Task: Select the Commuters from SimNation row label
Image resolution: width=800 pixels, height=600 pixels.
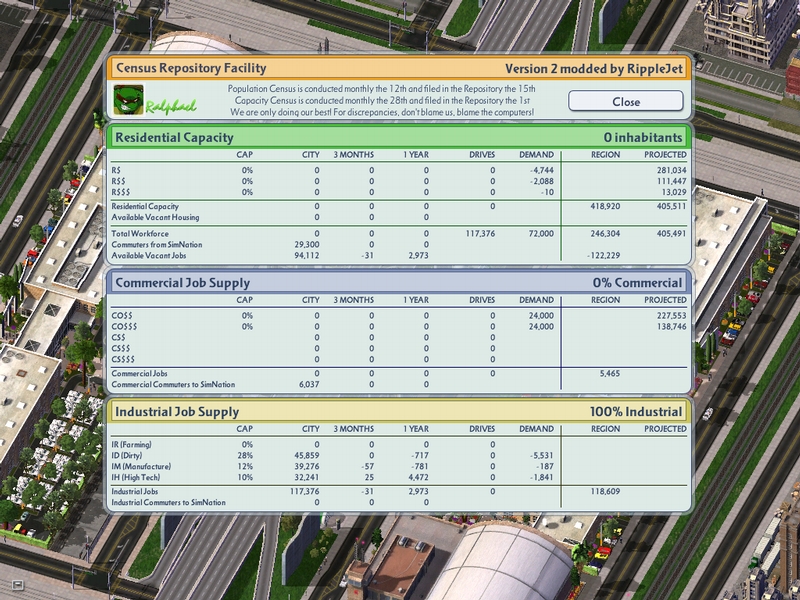Action: pos(157,244)
